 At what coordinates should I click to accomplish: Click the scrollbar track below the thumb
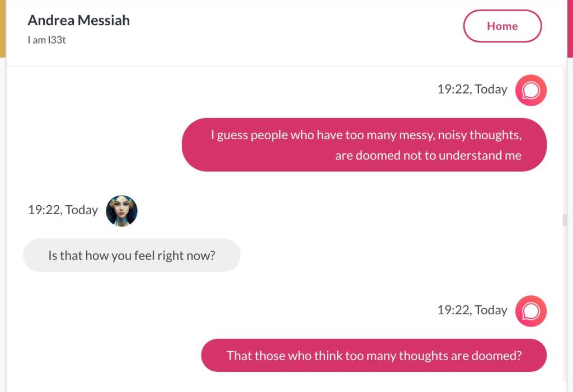click(565, 308)
